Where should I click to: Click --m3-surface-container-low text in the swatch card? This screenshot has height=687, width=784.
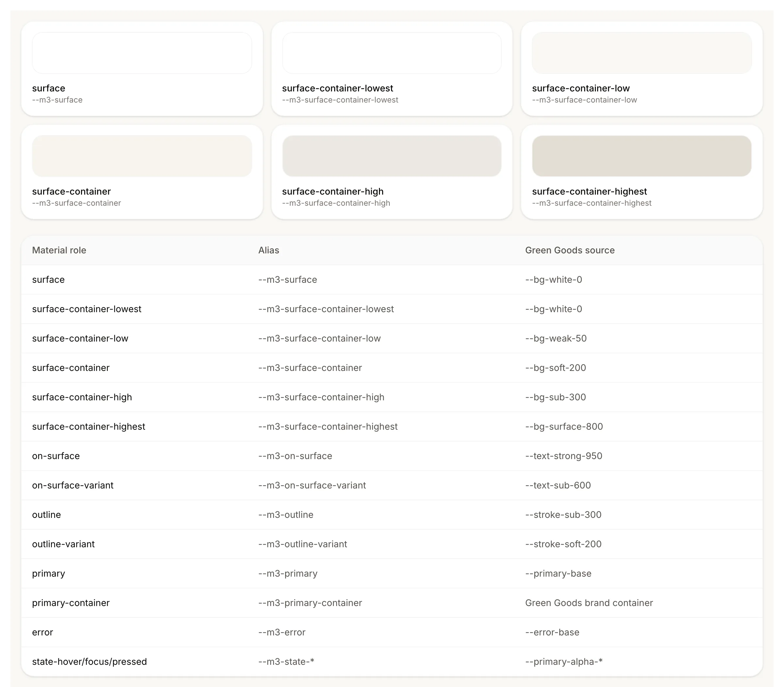tap(584, 100)
